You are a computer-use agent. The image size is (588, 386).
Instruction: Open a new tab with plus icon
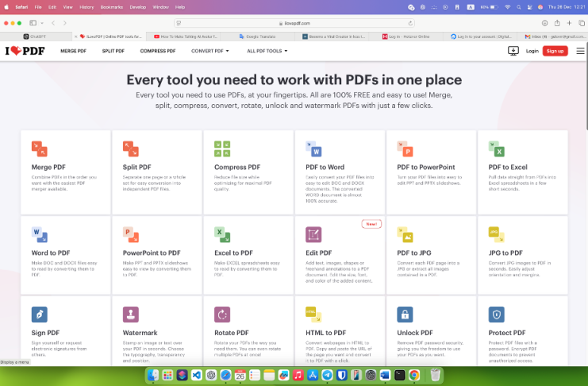tap(569, 23)
